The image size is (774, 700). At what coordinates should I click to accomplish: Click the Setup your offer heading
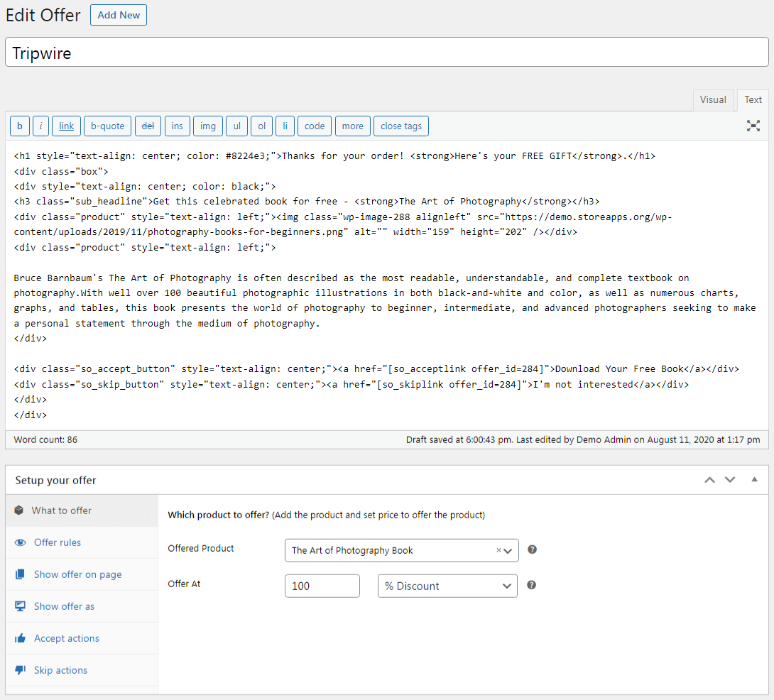click(x=55, y=481)
